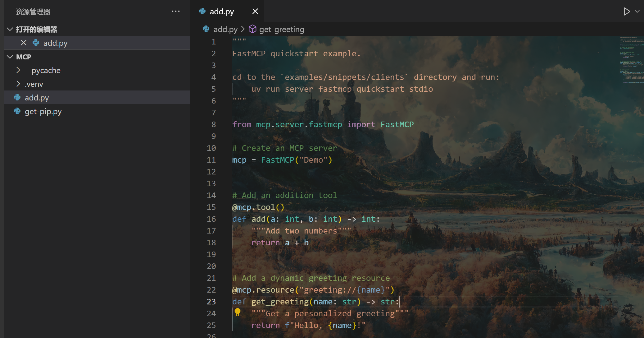Close the add.py editor tab

click(x=255, y=12)
